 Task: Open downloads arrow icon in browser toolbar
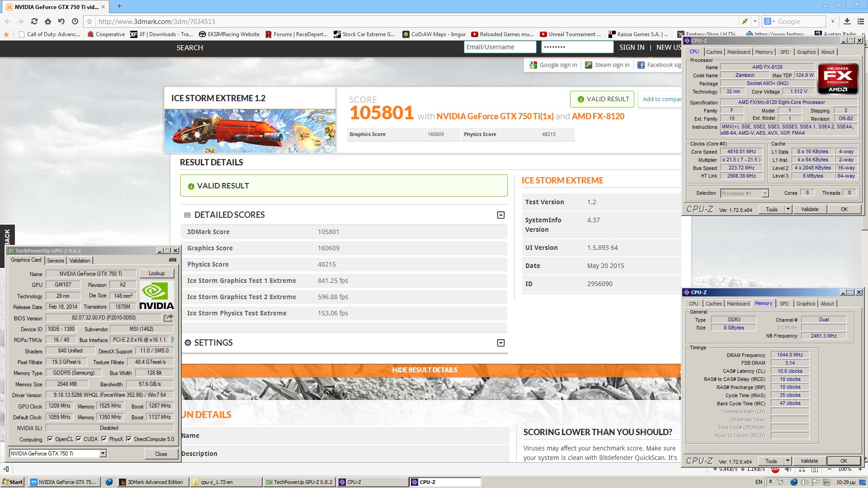(x=847, y=21)
